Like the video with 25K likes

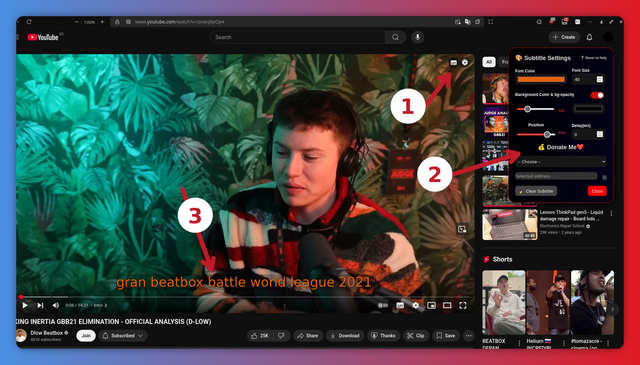click(260, 336)
